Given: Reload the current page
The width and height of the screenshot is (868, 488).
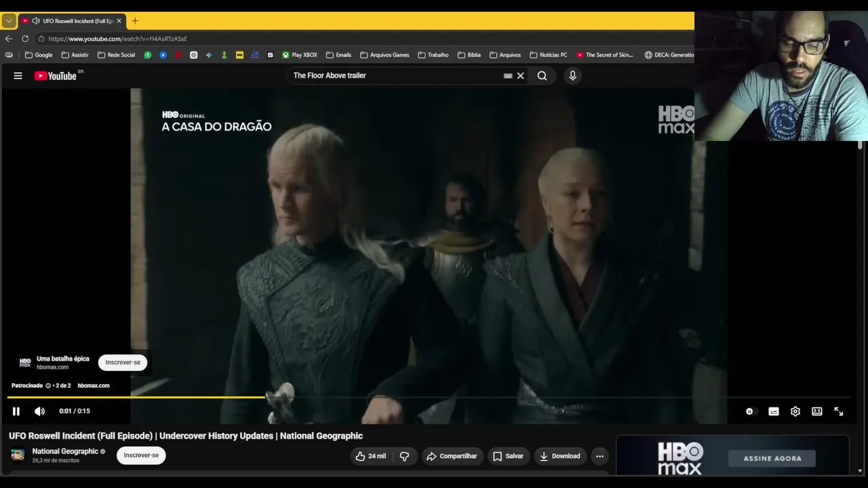Looking at the screenshot, I should click(x=25, y=39).
